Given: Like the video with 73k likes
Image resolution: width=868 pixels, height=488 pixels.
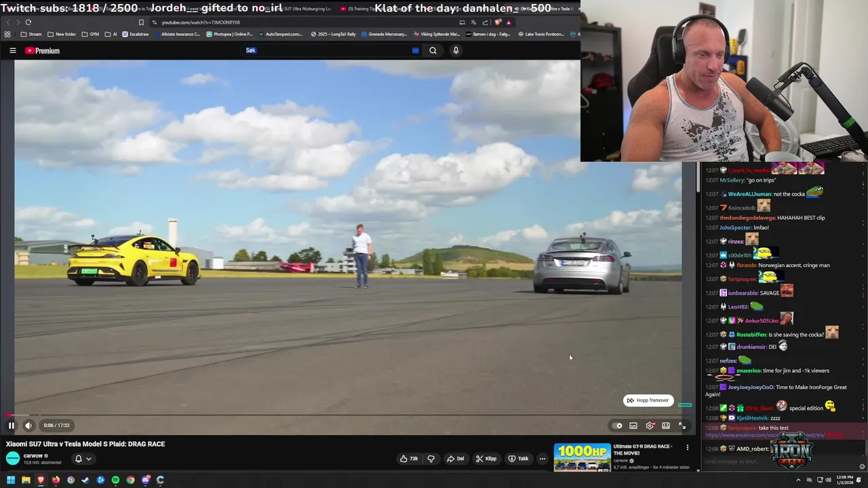Looking at the screenshot, I should [x=409, y=459].
